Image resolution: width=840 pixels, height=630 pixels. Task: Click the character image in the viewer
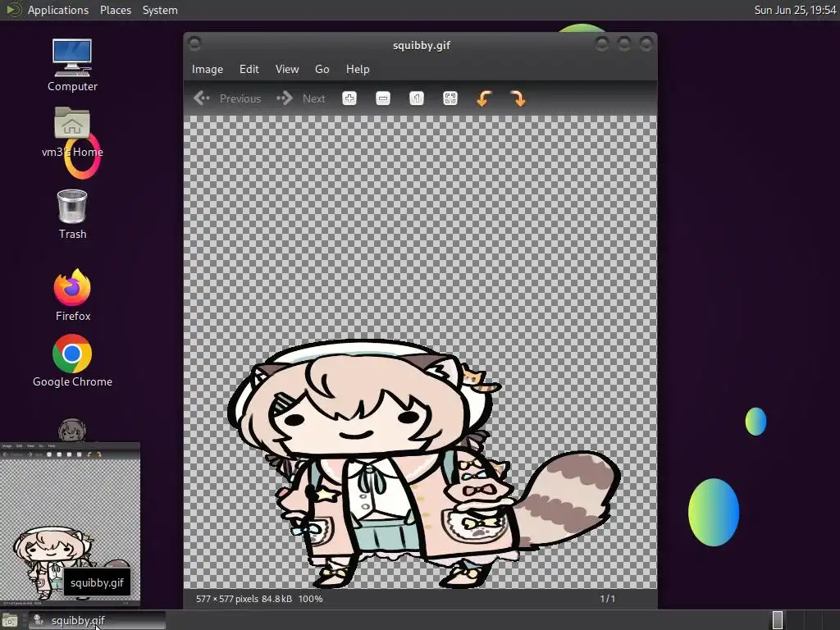point(424,463)
